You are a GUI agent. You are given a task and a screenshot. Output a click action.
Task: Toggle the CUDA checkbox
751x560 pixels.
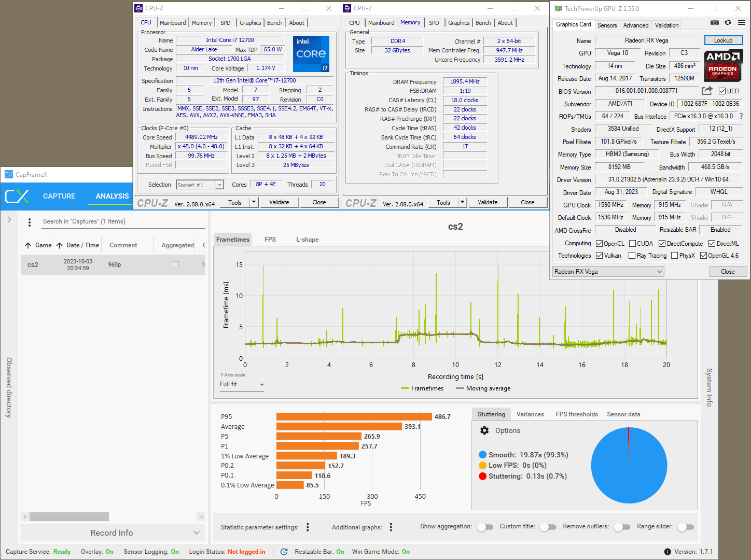[x=632, y=244]
